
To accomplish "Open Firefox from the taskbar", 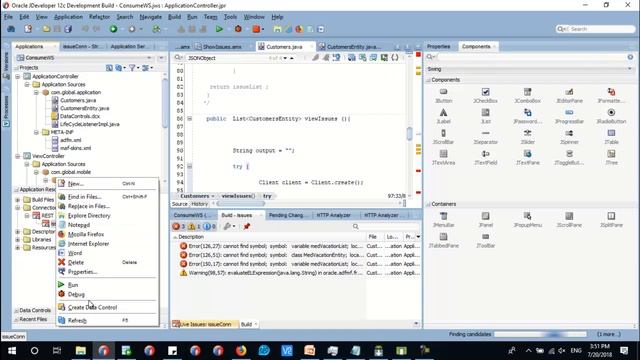I will 241,351.
